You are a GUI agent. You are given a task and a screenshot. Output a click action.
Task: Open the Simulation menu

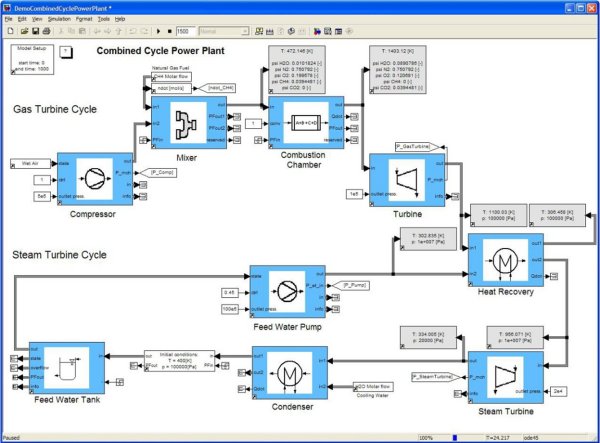59,19
